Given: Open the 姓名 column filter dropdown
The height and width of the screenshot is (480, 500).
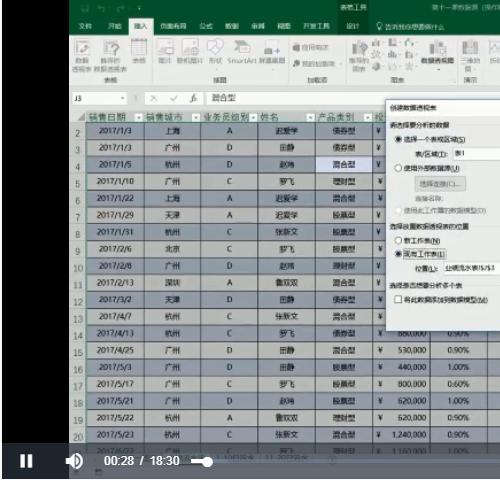Looking at the screenshot, I should pos(310,117).
